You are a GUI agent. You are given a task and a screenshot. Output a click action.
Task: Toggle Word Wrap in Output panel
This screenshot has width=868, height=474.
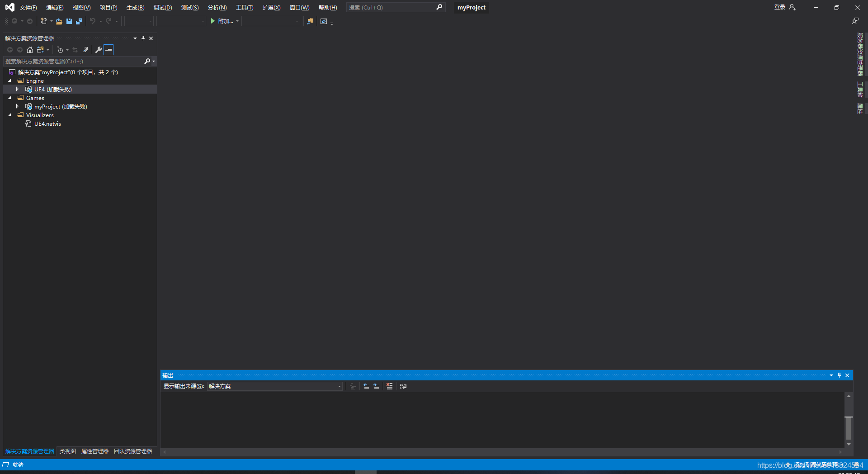[403, 386]
